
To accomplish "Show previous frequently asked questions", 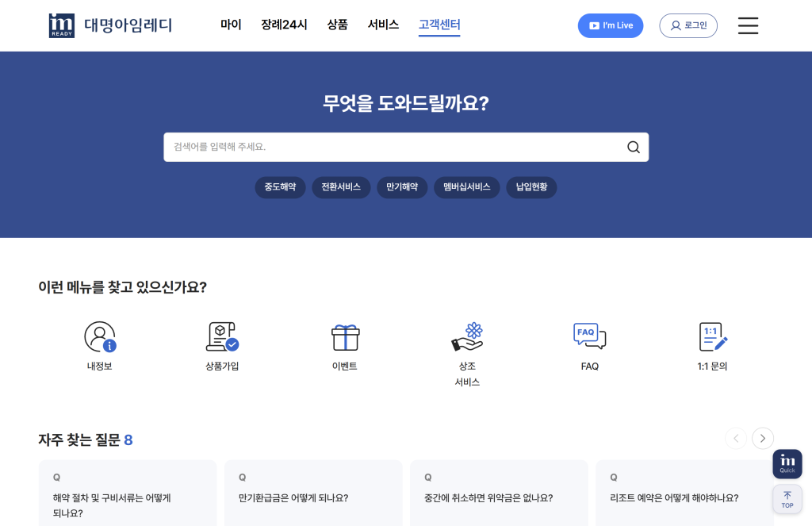I will coord(736,438).
